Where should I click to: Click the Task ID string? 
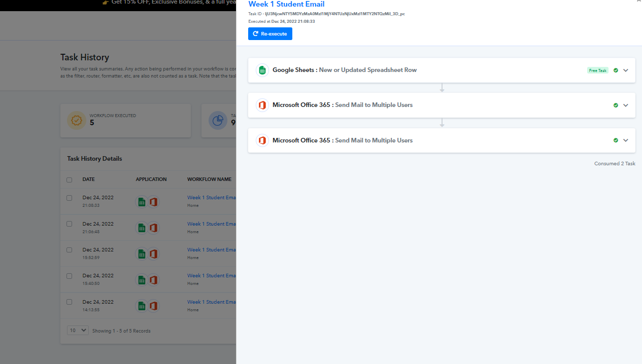tap(334, 14)
